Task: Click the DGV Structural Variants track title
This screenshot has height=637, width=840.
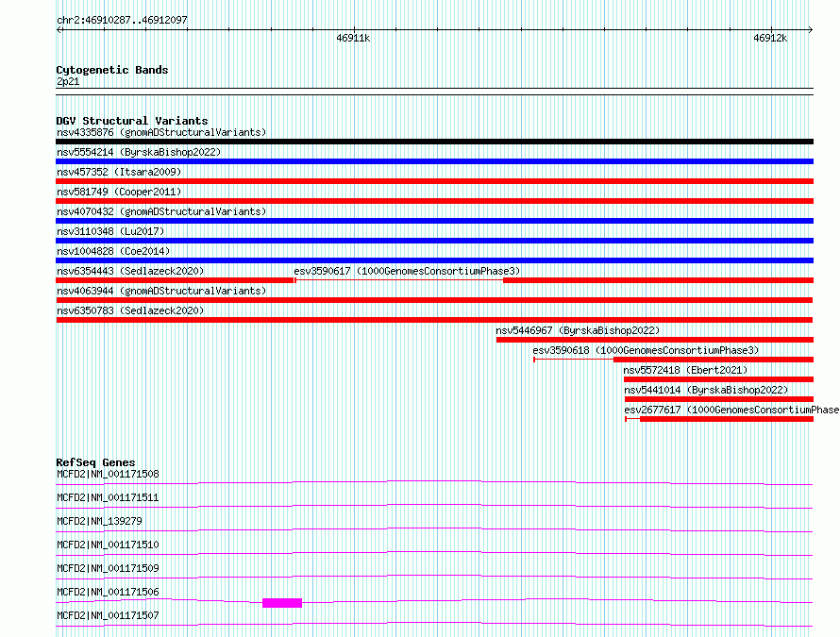Action: [132, 121]
